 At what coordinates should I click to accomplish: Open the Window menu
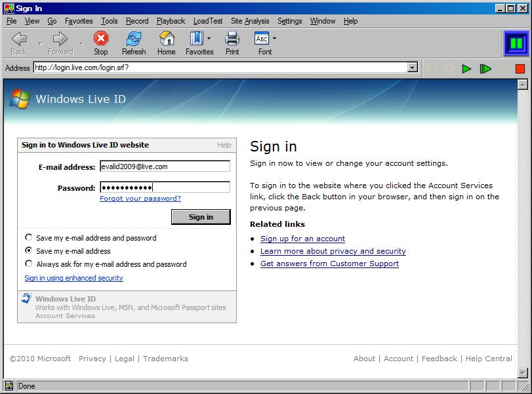(323, 21)
